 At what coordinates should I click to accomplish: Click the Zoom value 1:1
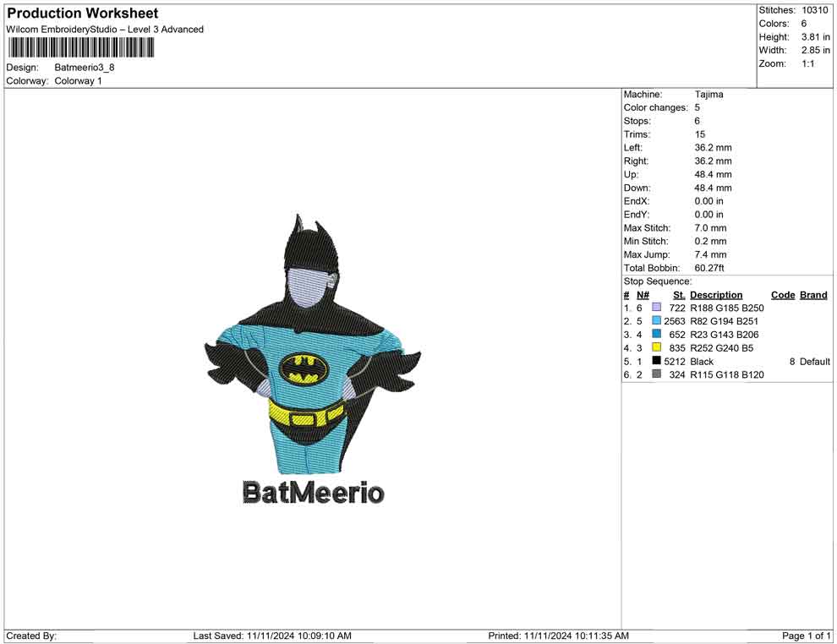pyautogui.click(x=807, y=63)
